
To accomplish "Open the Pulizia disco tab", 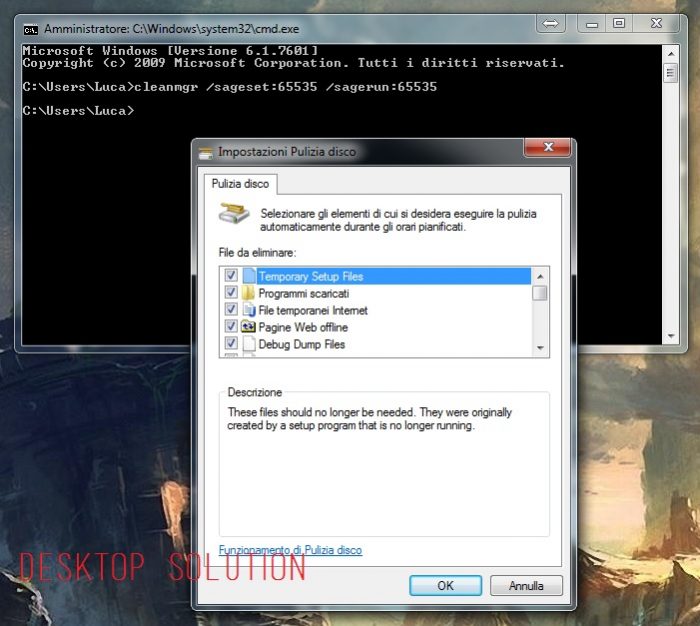I will click(x=240, y=184).
